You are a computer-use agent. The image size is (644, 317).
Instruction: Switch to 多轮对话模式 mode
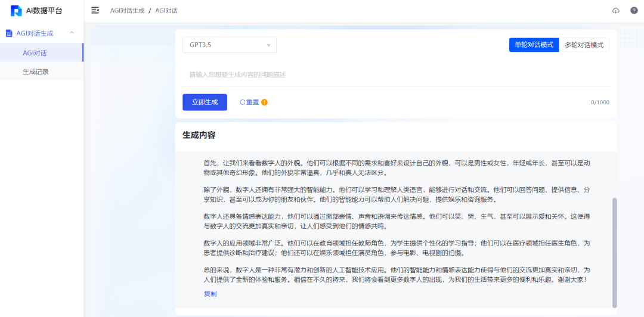tap(584, 45)
